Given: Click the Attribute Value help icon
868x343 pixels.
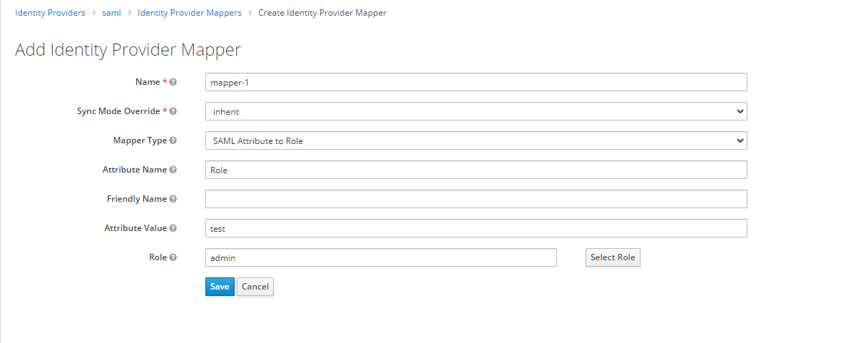Looking at the screenshot, I should [x=173, y=228].
